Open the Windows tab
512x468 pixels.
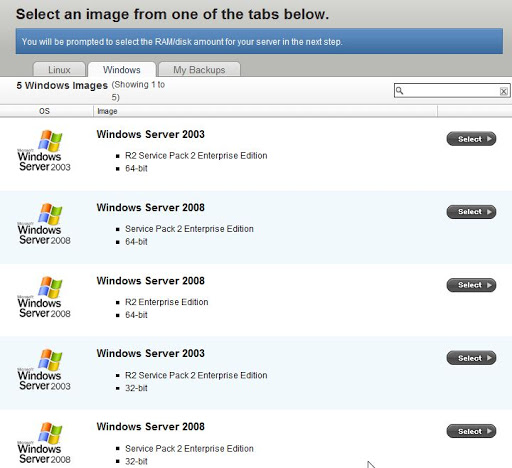[122, 70]
